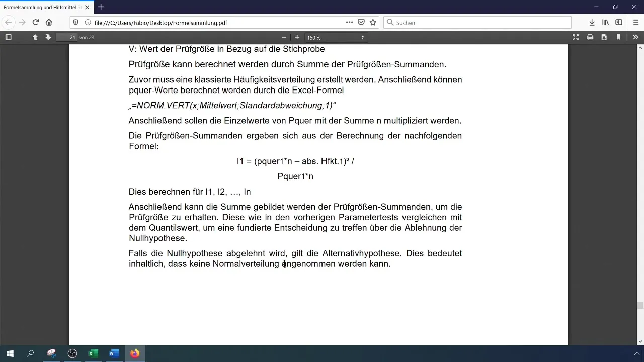The image size is (644, 362).
Task: Switch to Word in taskbar
Action: point(114,353)
